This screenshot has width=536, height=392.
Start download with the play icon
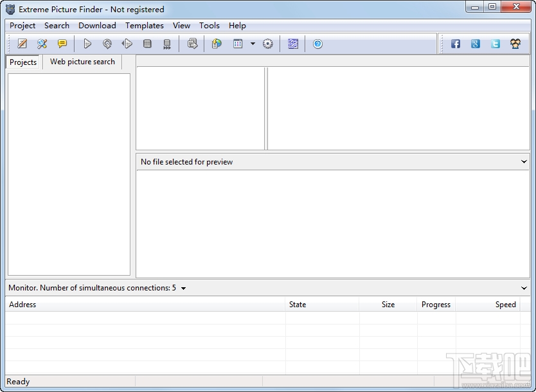click(87, 44)
